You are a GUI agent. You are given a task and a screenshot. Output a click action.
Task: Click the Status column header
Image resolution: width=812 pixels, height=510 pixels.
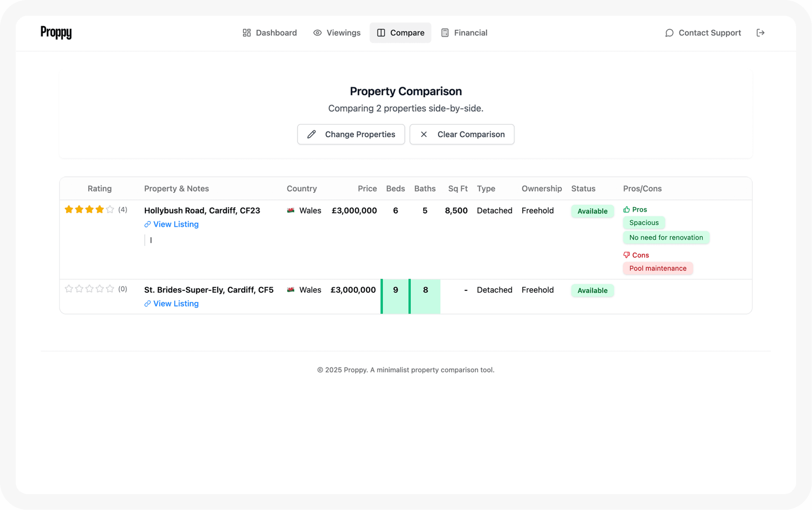tap(583, 188)
